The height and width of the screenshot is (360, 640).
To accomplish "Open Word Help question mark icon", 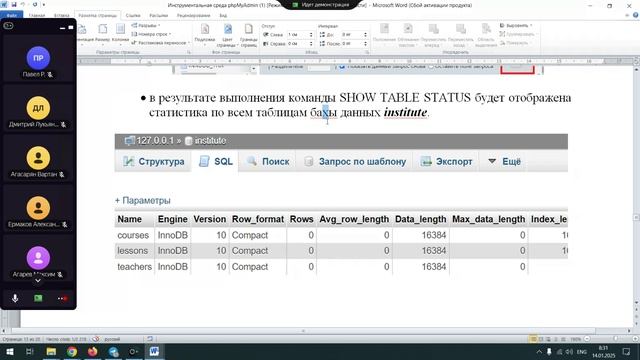I will (x=636, y=15).
